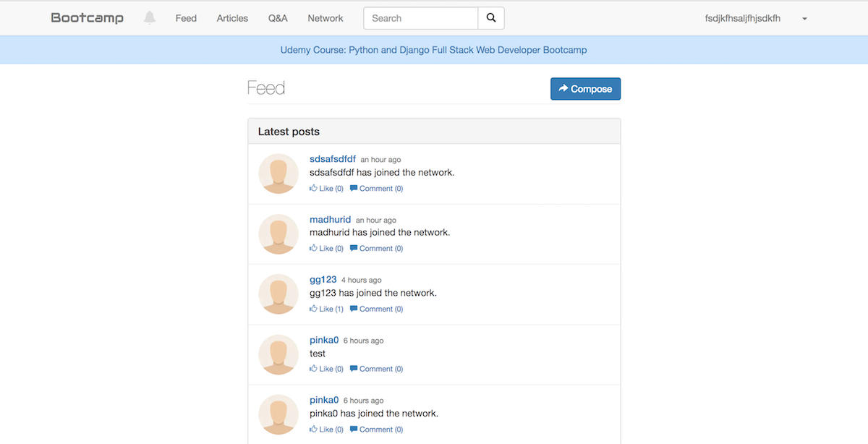This screenshot has width=868, height=444.
Task: Focus the Search input field
Action: (421, 18)
